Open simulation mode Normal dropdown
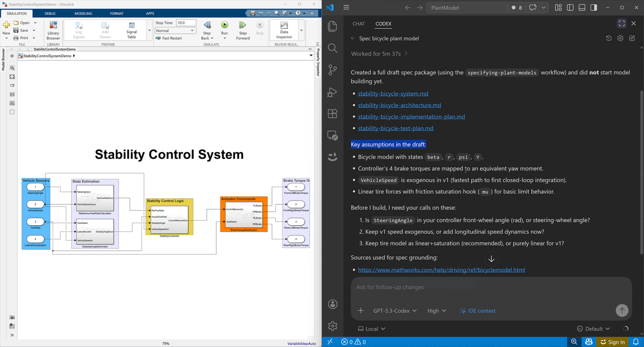 click(x=175, y=31)
